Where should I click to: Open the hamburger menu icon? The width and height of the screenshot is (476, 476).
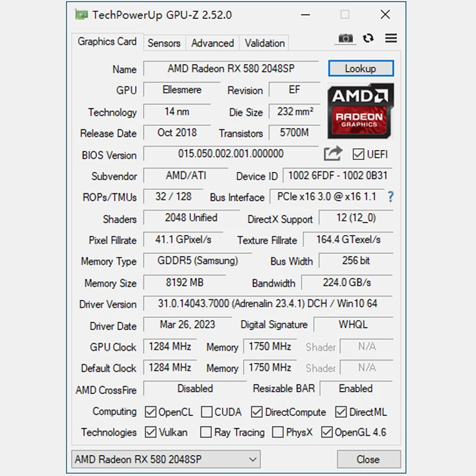(x=391, y=38)
